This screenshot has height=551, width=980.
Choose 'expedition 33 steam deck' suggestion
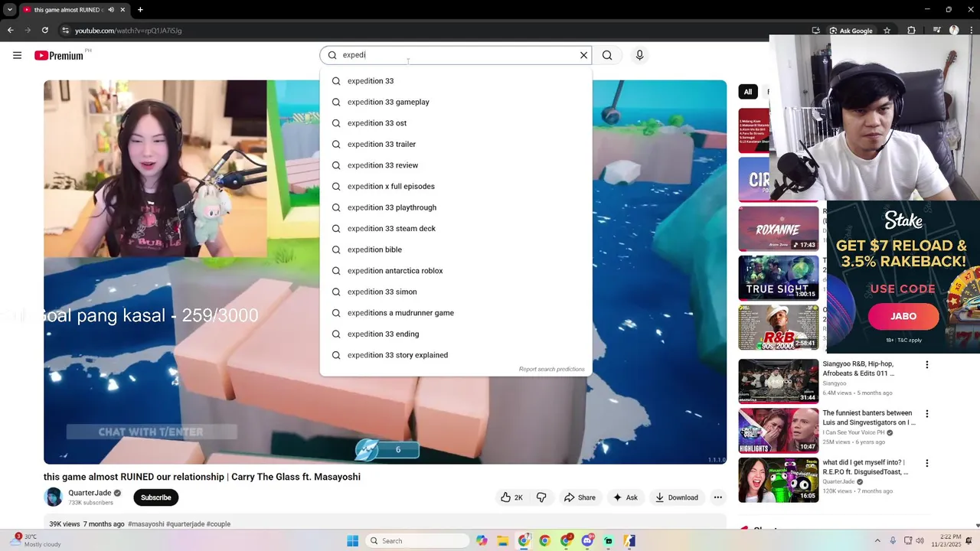(x=456, y=228)
